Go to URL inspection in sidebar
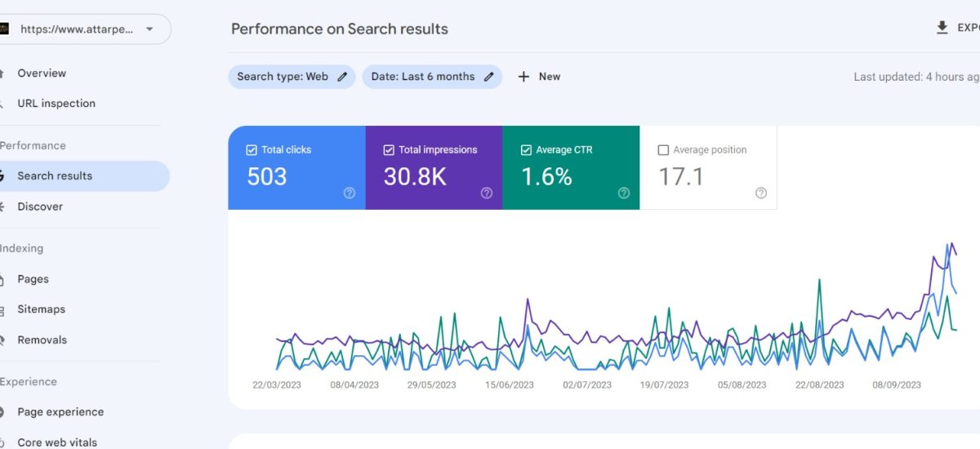This screenshot has height=449, width=980. [x=56, y=104]
